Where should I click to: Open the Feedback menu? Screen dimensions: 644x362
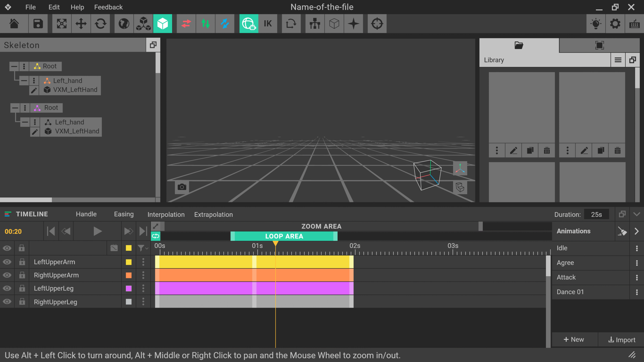108,7
